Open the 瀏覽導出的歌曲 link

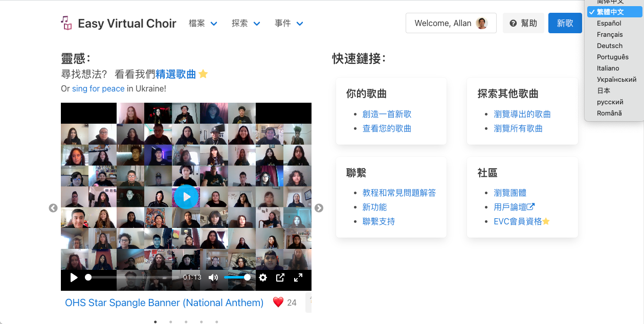pyautogui.click(x=522, y=114)
